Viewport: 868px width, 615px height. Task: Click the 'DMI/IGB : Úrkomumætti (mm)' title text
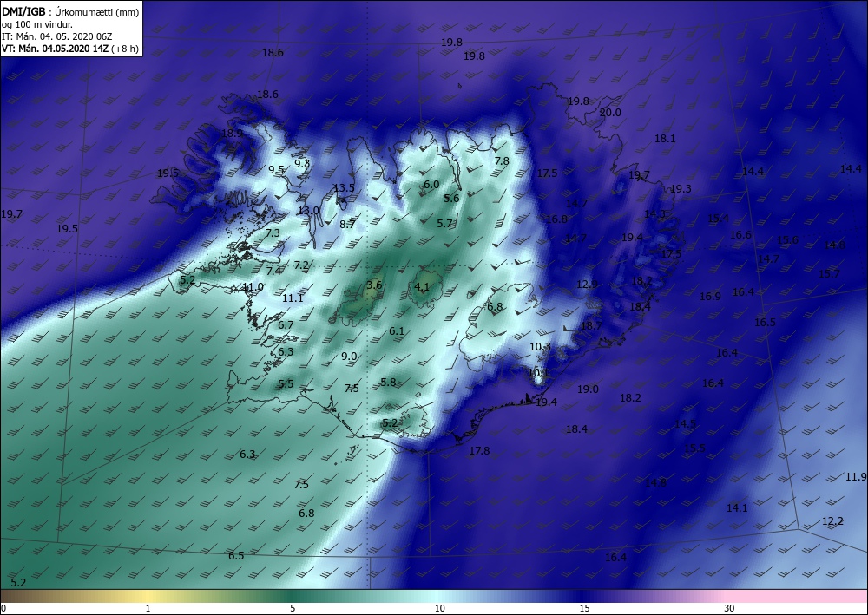tap(70, 11)
